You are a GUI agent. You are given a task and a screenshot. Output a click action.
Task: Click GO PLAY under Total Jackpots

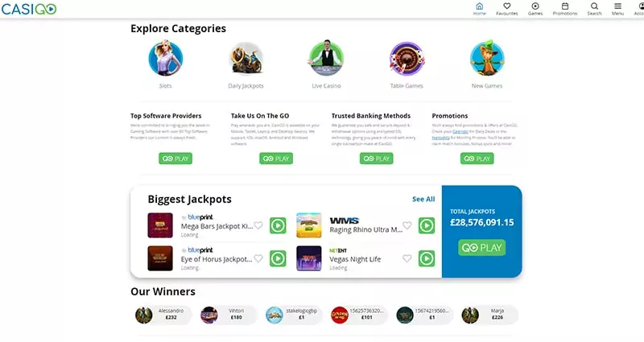[481, 248]
